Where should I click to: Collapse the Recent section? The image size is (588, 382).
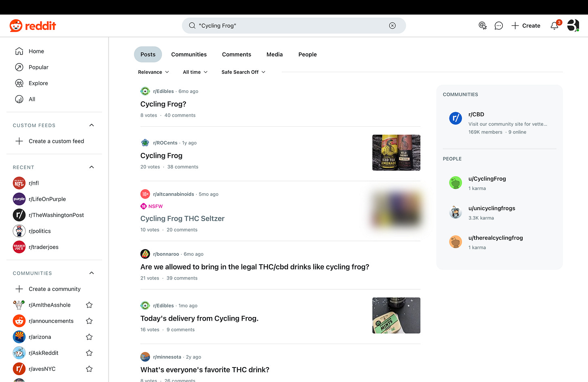(92, 167)
